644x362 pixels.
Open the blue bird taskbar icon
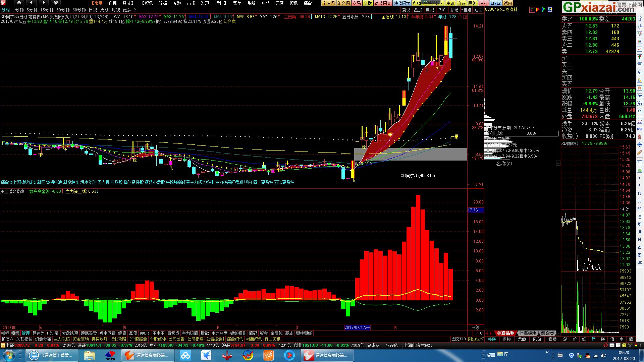pyautogui.click(x=206, y=355)
